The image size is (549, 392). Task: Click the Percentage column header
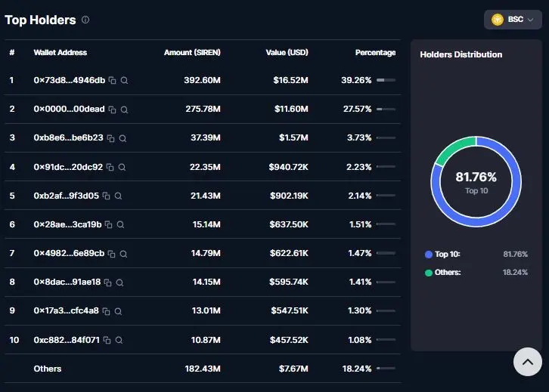375,52
